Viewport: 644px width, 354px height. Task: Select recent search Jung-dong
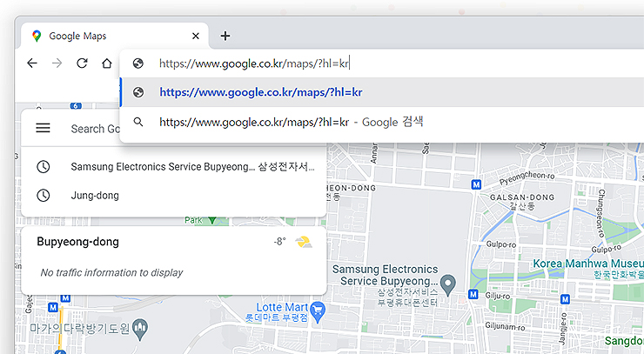pyautogui.click(x=174, y=196)
